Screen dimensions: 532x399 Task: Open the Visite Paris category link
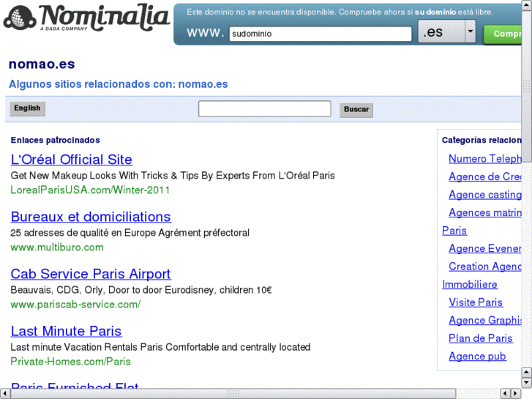[x=476, y=302]
